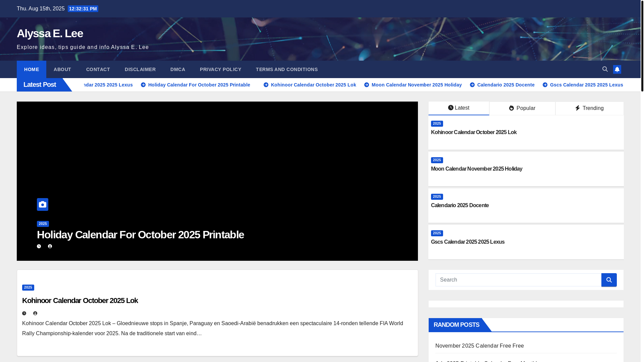Click 2025 tag above Gscs Calendar sidebar entry

tap(437, 233)
